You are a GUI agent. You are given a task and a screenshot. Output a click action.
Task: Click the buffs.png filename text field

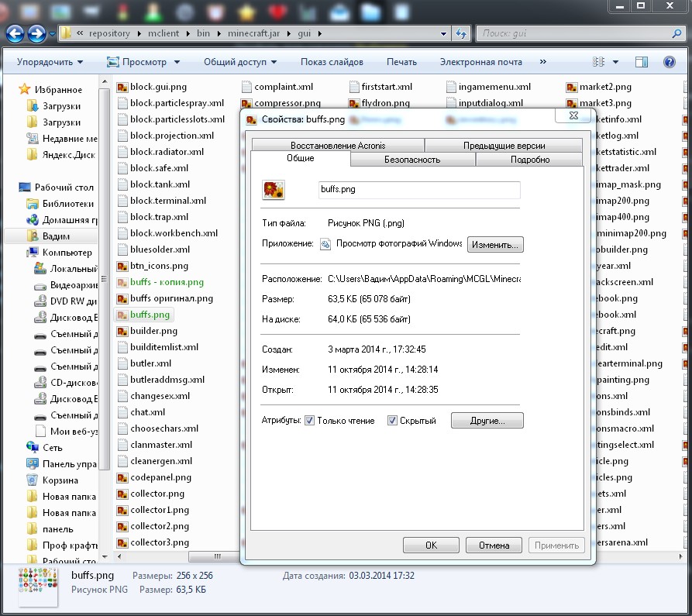pos(418,189)
